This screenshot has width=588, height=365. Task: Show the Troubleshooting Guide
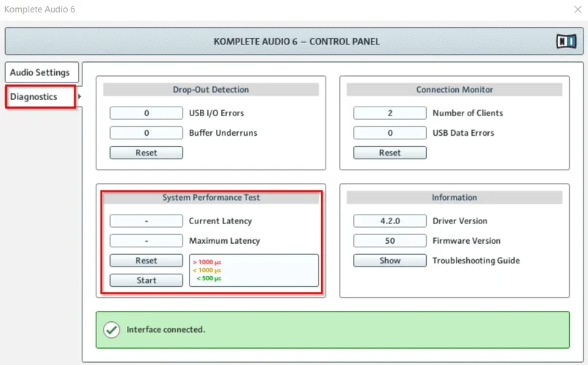[x=390, y=261]
